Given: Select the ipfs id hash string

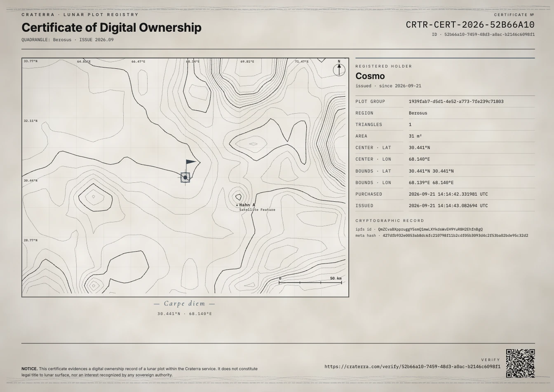Looking at the screenshot, I should (x=431, y=229).
